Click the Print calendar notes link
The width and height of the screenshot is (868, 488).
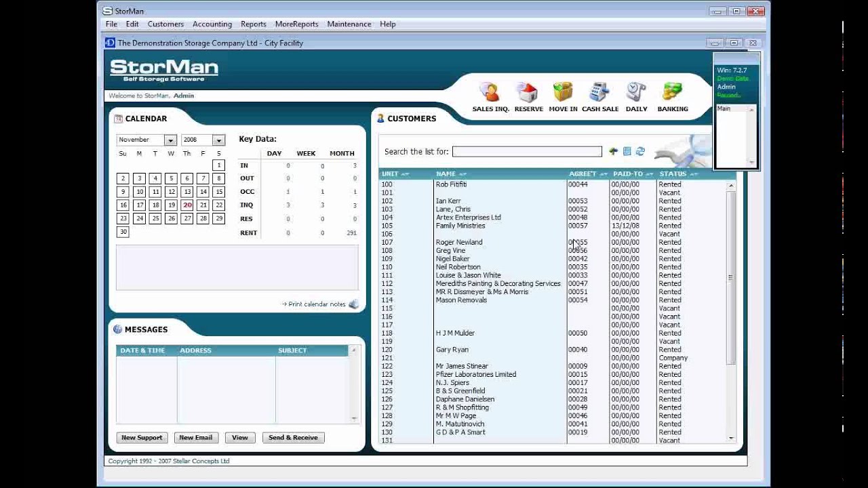click(x=317, y=304)
